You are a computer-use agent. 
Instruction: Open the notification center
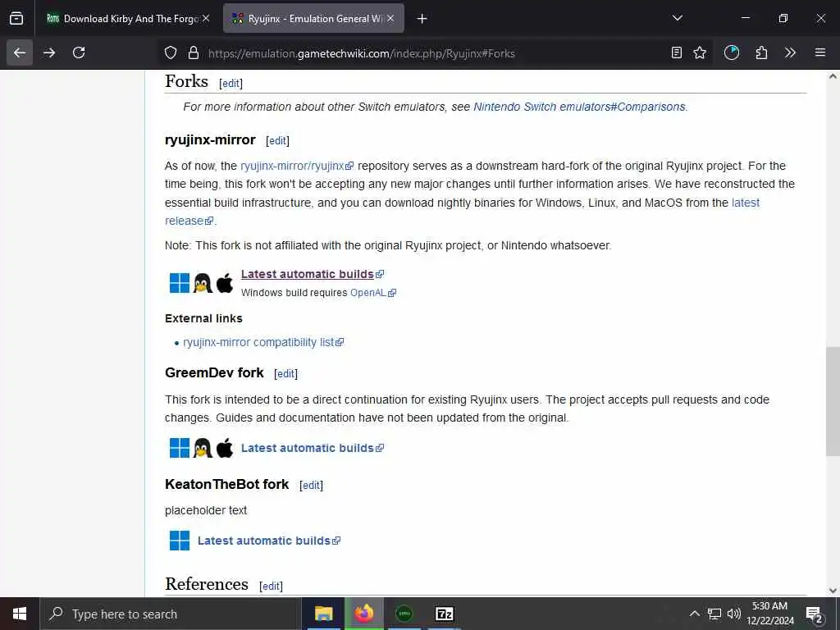point(815,614)
